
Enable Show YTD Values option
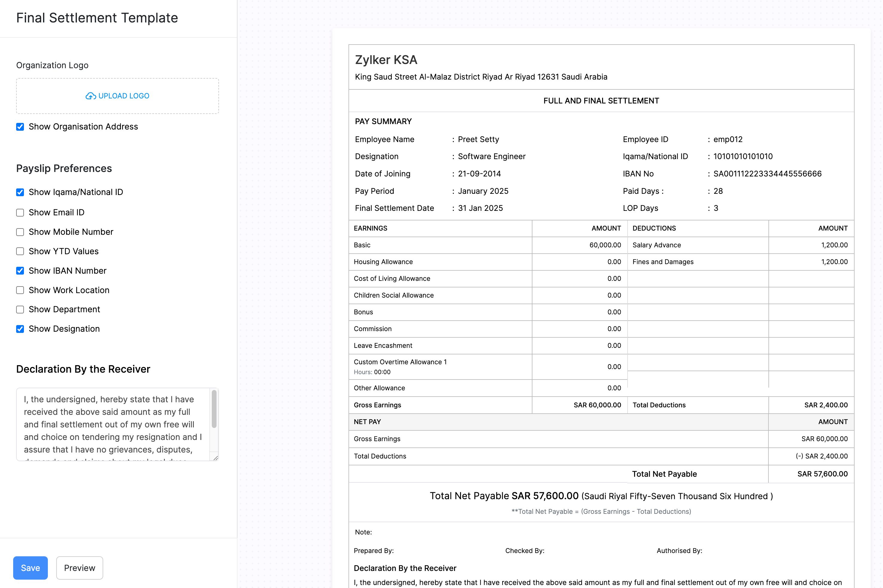click(19, 251)
